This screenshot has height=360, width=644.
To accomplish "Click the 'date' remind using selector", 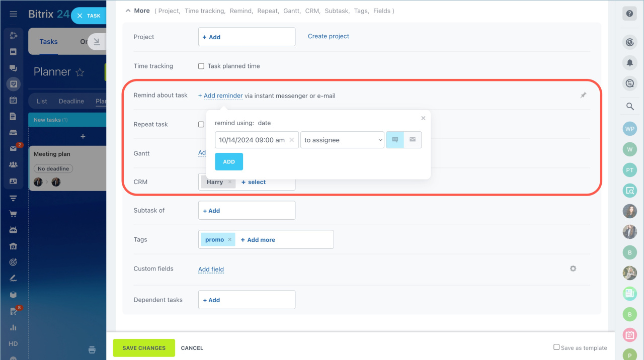I will 264,123.
